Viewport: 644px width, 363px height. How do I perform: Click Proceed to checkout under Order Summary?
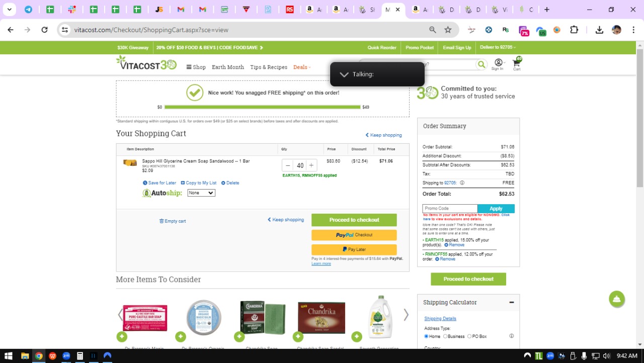coord(468,279)
